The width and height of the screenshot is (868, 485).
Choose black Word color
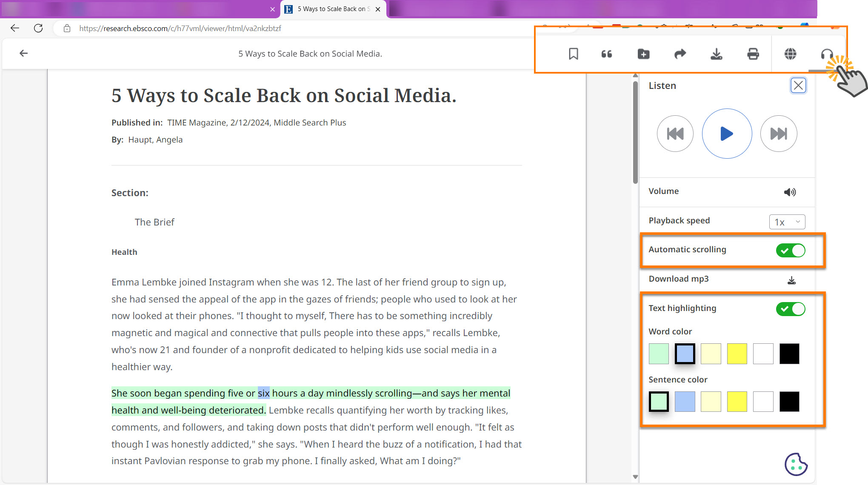(x=789, y=354)
